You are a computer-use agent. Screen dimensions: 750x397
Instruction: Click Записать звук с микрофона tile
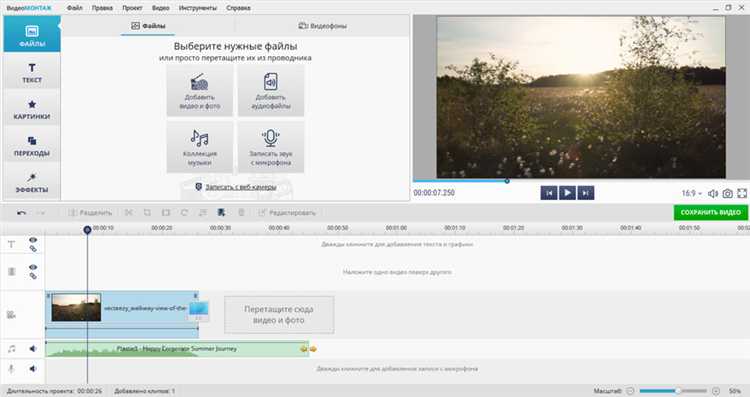pyautogui.click(x=271, y=146)
